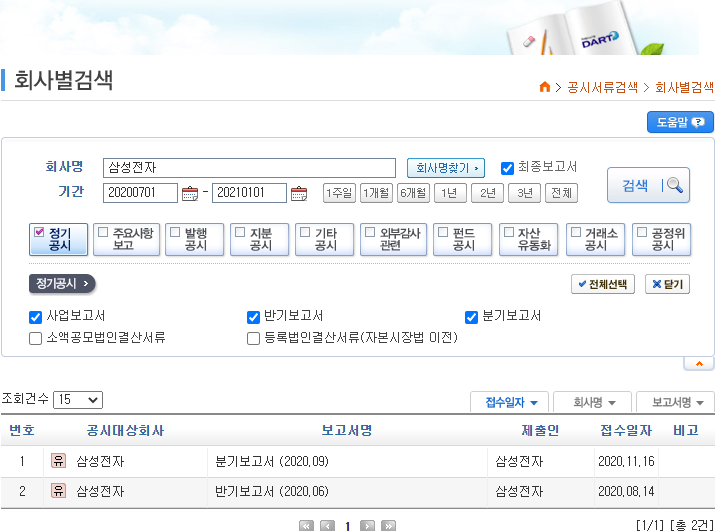720x531 pixels.
Task: Click the date 2020.08.14 cell
Action: point(626,491)
